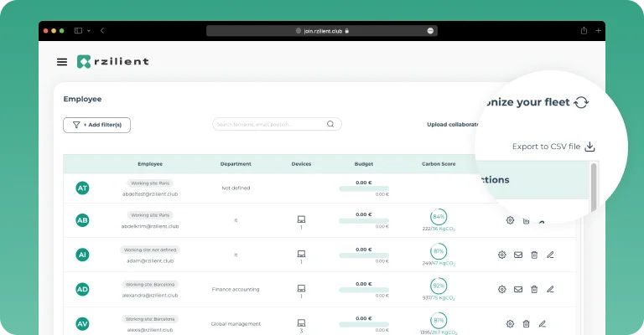Viewport: 644px width, 335px height.
Task: Select the AD employee avatar
Action: (82, 289)
